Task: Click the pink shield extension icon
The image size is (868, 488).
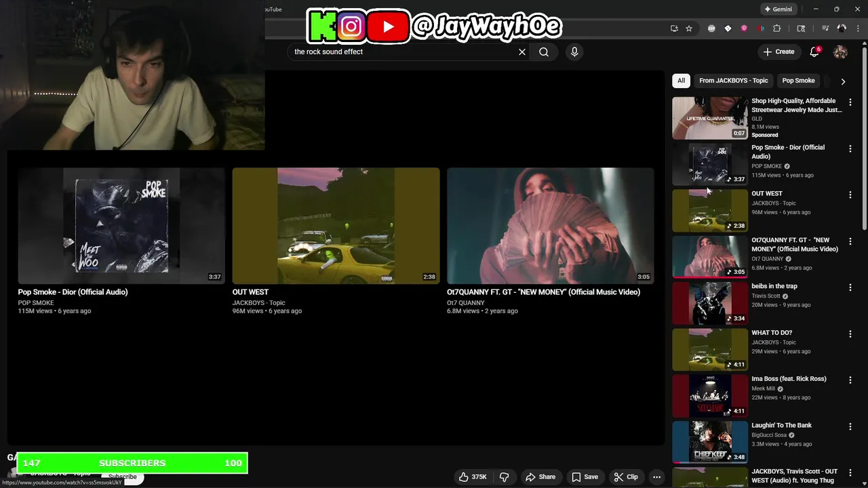Action: tap(744, 28)
